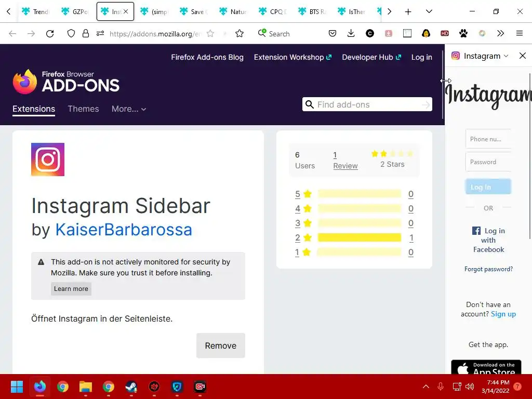View site security lock info

pos(86,34)
